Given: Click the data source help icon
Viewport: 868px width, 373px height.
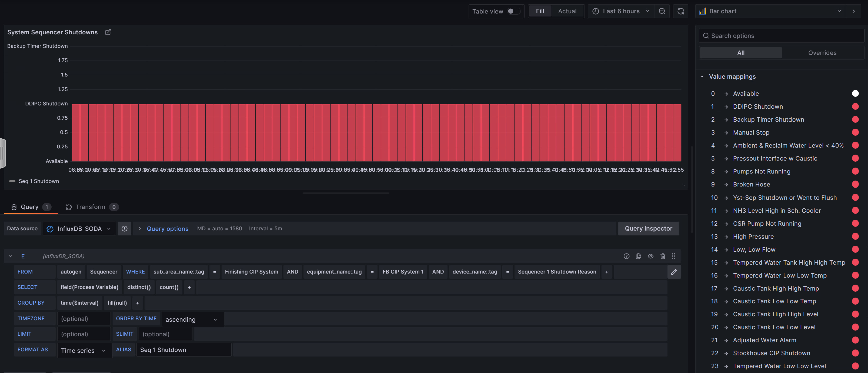Looking at the screenshot, I should click(x=124, y=228).
